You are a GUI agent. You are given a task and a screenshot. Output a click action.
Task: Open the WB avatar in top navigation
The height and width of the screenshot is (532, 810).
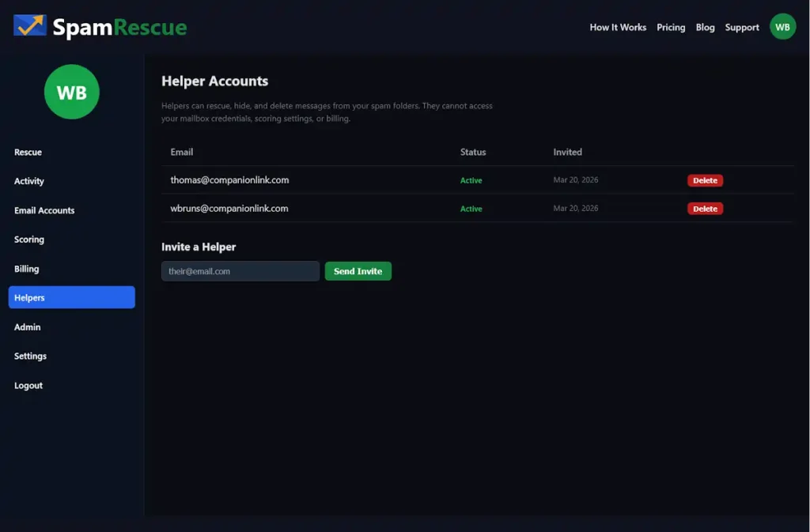tap(782, 27)
